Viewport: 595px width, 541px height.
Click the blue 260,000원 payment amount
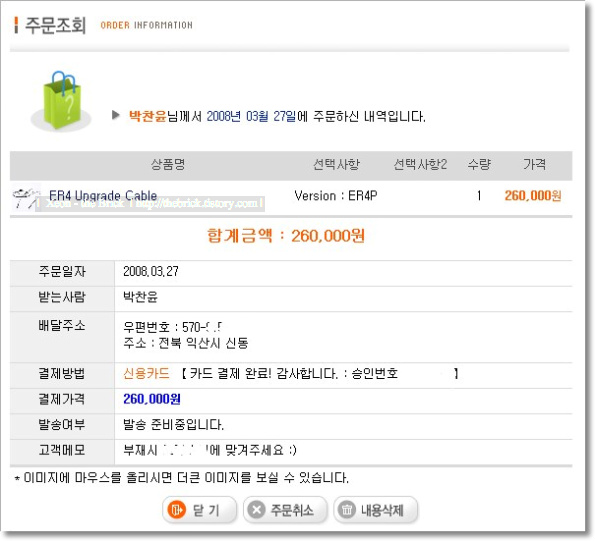[152, 399]
